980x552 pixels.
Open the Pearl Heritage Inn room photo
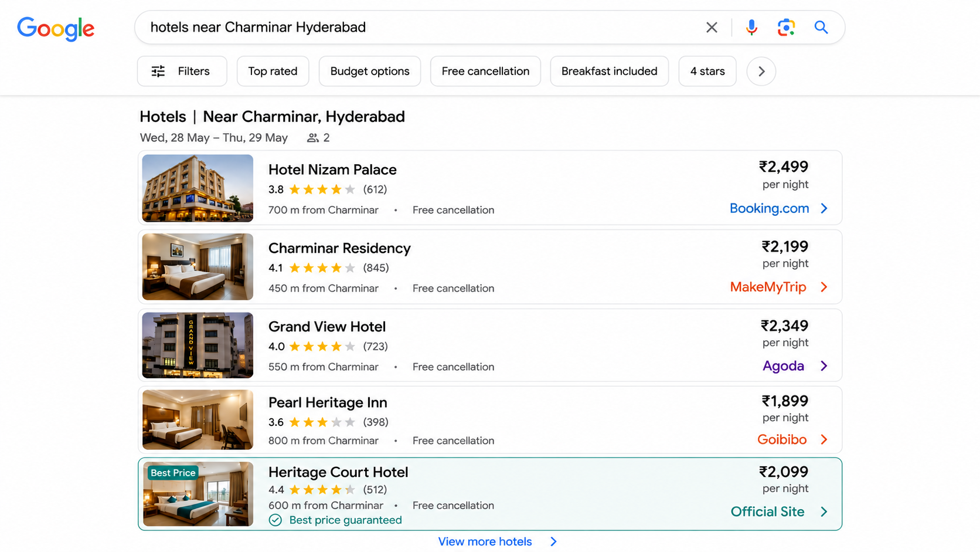pyautogui.click(x=198, y=419)
